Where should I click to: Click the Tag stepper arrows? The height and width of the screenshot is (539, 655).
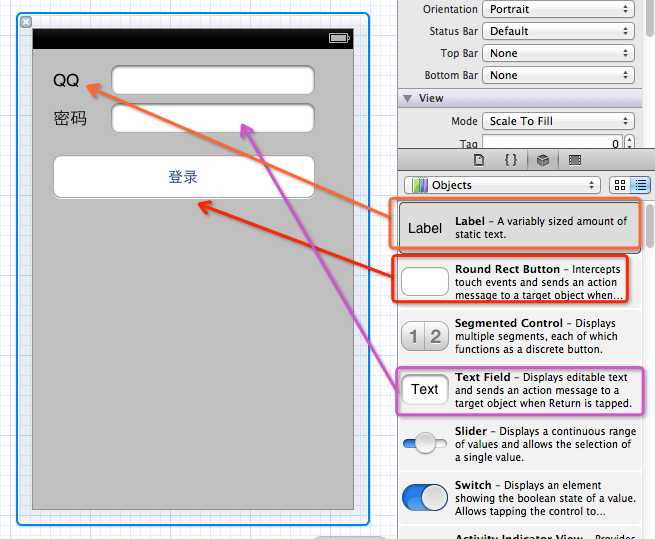point(629,142)
